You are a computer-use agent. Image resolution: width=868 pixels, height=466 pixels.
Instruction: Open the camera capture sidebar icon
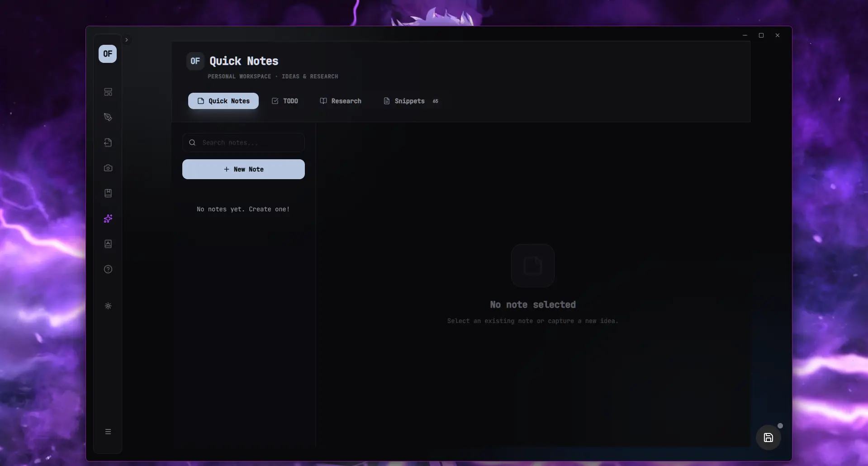point(108,168)
